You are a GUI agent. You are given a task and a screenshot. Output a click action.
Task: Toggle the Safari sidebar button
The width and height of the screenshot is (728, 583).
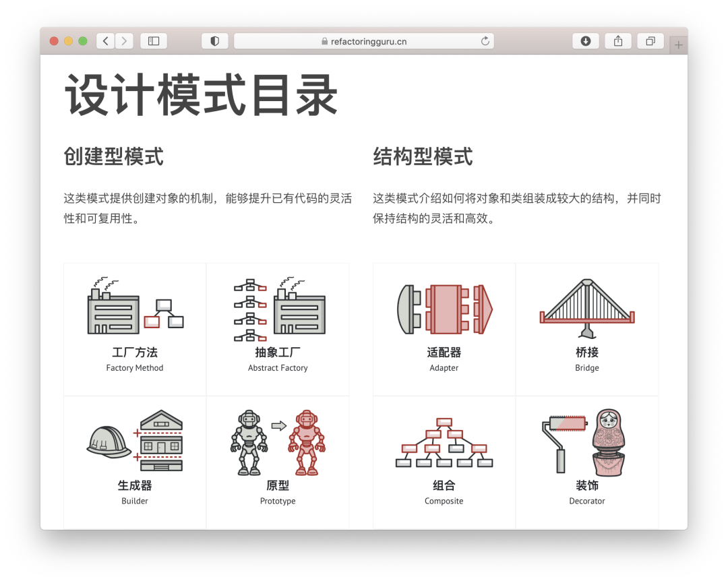pos(154,41)
